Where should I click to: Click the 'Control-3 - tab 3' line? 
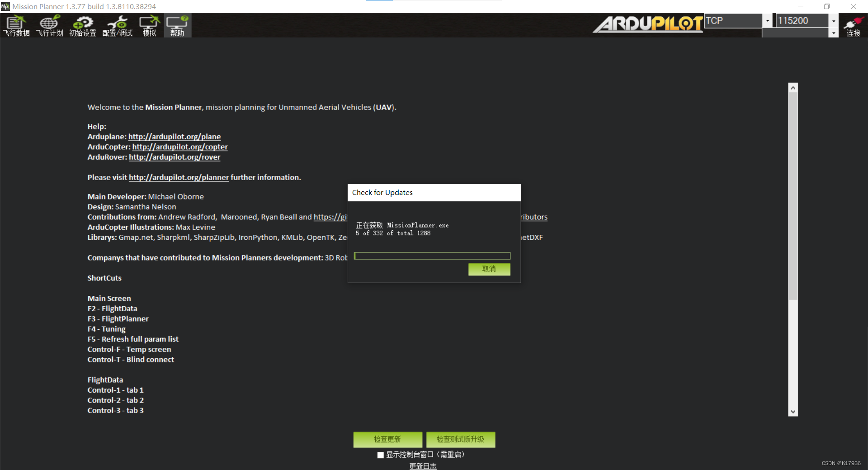(x=116, y=410)
